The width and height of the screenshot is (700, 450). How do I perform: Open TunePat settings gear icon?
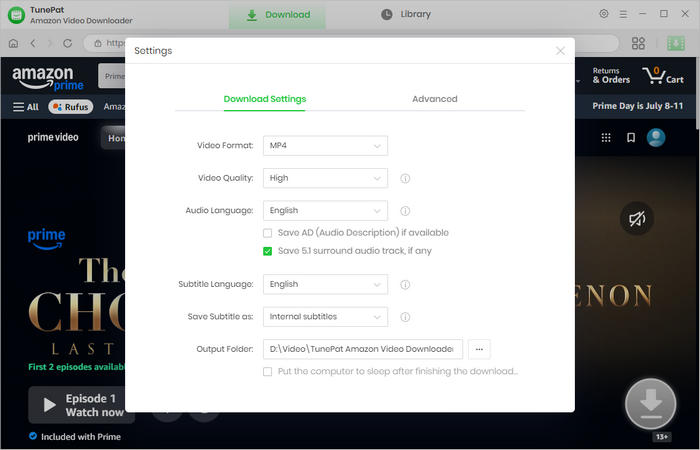click(x=604, y=14)
